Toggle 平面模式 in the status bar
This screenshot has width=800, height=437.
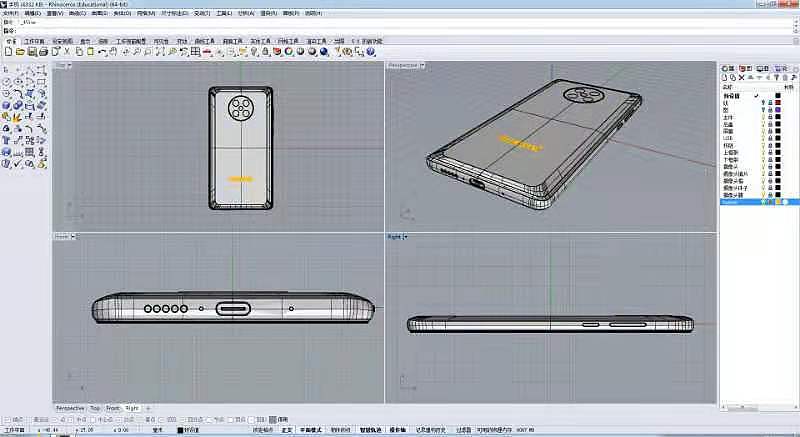pos(311,430)
